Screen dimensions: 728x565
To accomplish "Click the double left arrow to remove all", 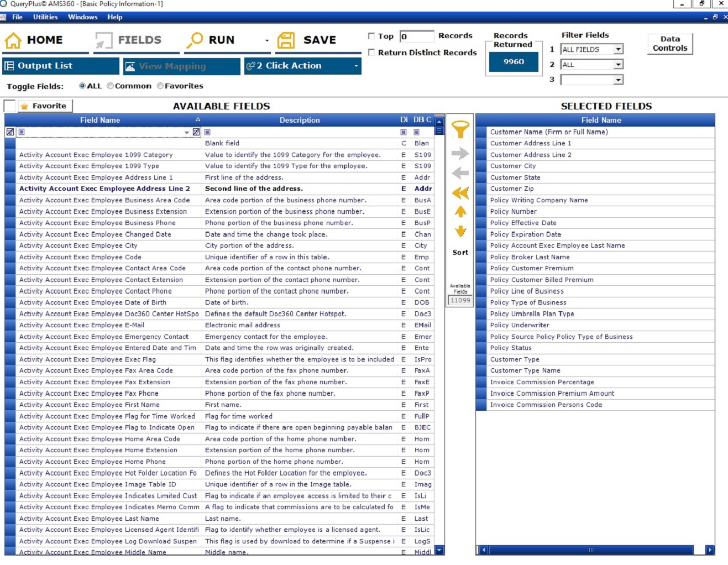I will (x=460, y=193).
